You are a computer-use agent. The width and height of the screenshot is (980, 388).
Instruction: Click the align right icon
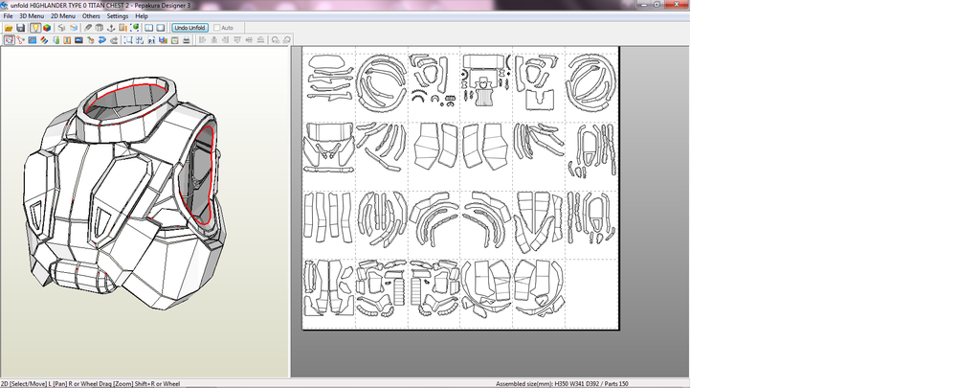pos(226,40)
